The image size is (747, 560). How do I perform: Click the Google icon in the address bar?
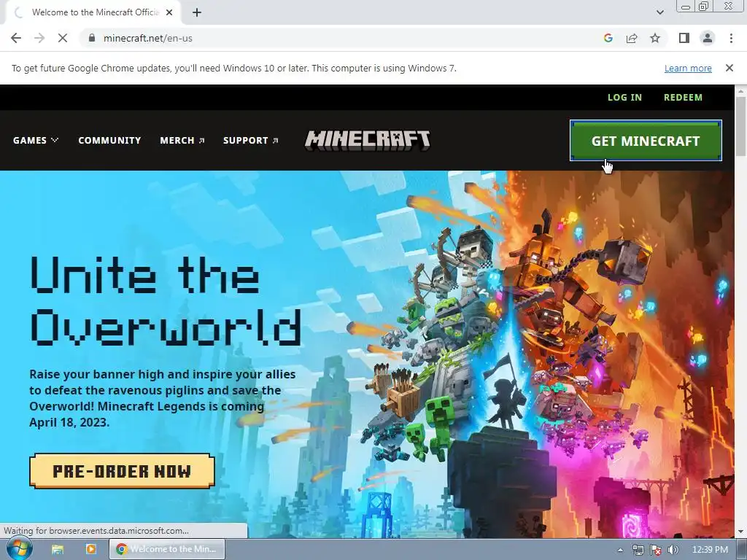click(x=608, y=38)
